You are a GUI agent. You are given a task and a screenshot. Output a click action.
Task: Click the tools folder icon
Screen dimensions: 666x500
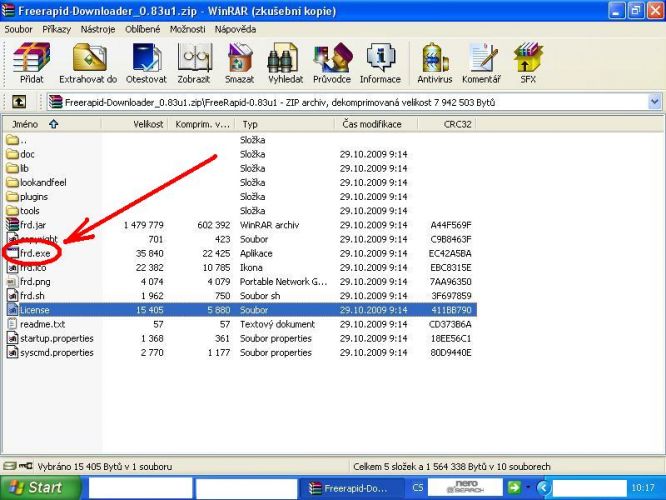click(13, 211)
